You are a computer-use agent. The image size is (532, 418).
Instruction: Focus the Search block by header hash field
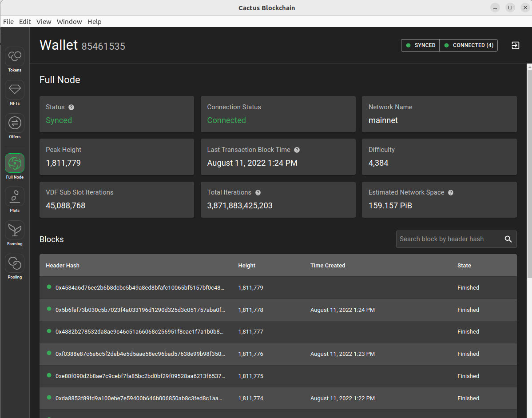tap(449, 239)
